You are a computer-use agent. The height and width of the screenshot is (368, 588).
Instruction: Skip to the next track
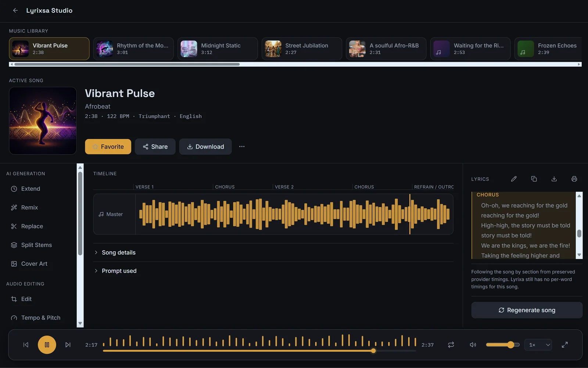click(68, 345)
